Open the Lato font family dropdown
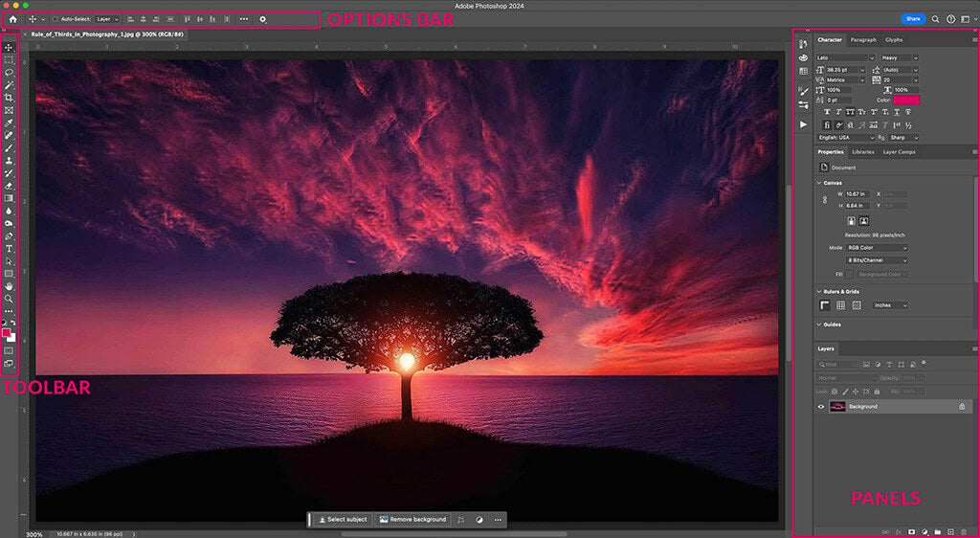This screenshot has height=538, width=980. [845, 57]
